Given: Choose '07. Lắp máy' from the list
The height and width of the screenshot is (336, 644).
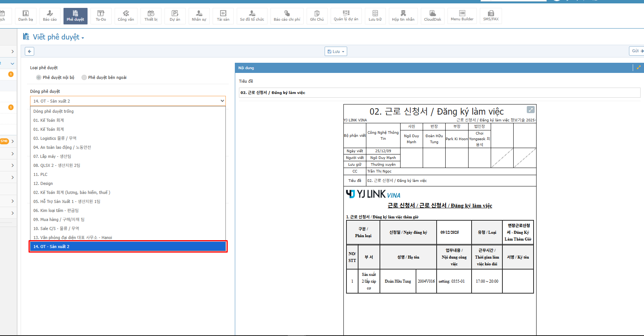Looking at the screenshot, I should coord(52,156).
